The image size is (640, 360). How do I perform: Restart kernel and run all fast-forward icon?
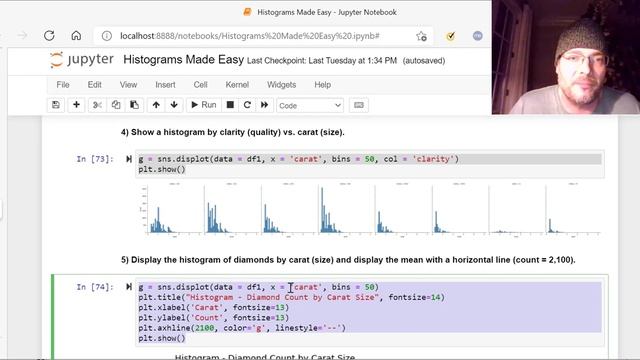point(264,105)
